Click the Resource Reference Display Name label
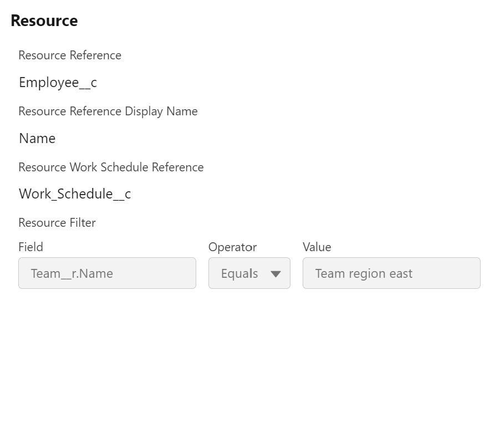This screenshot has height=448, width=500. pos(108,111)
